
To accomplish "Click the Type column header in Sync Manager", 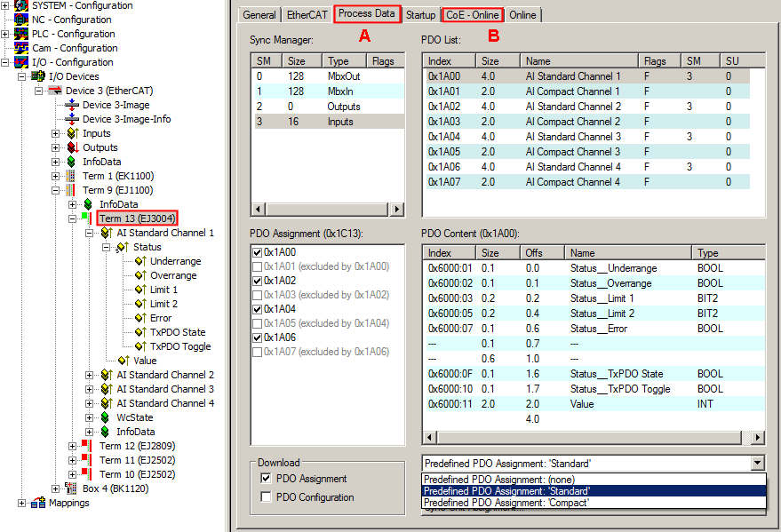I will click(344, 60).
